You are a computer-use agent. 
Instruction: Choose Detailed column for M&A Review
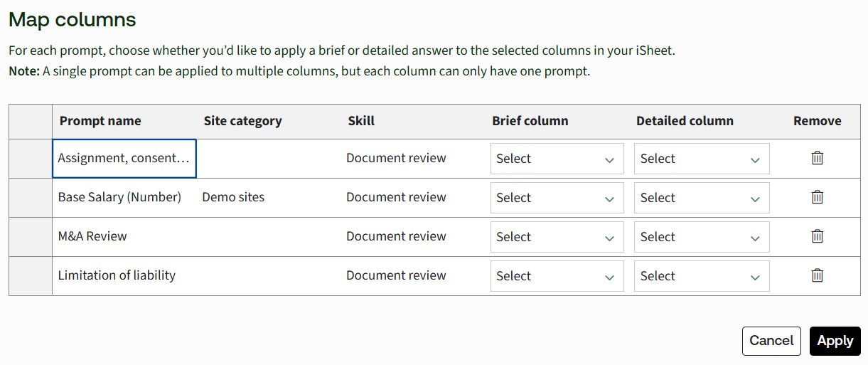[701, 237]
